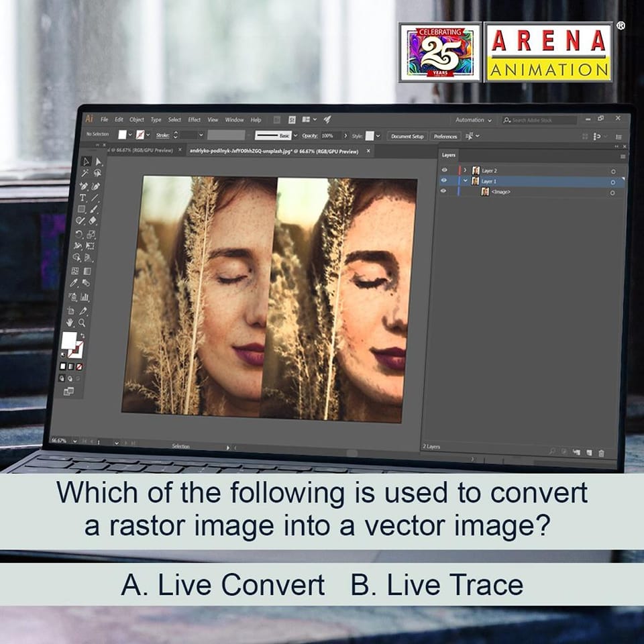Click the change screen mode icon

(68, 391)
